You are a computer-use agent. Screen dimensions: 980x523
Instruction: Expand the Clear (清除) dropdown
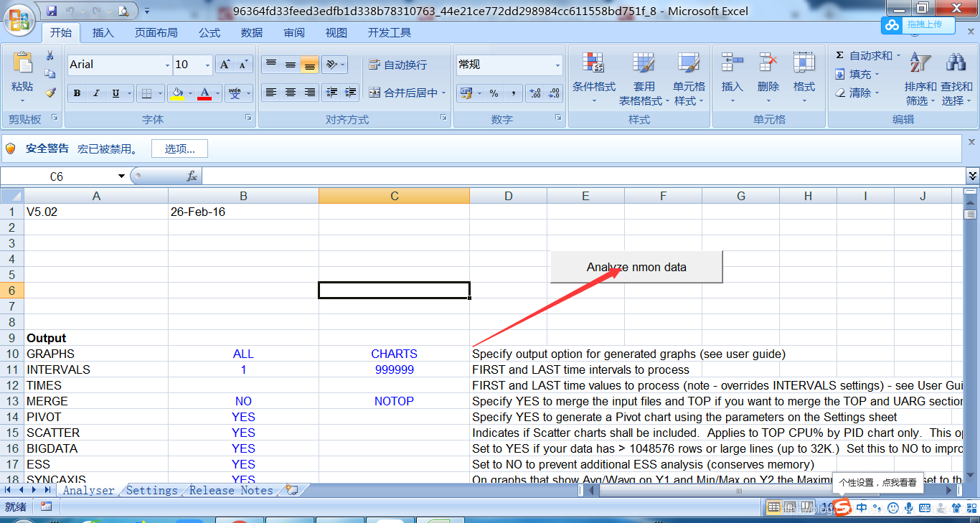pos(876,93)
